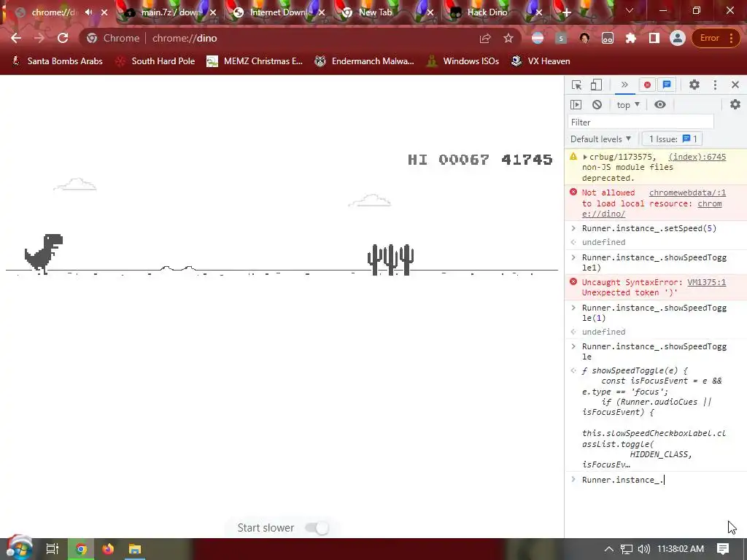747x560 pixels.
Task: Click the striped round extension icon
Action: point(538,38)
